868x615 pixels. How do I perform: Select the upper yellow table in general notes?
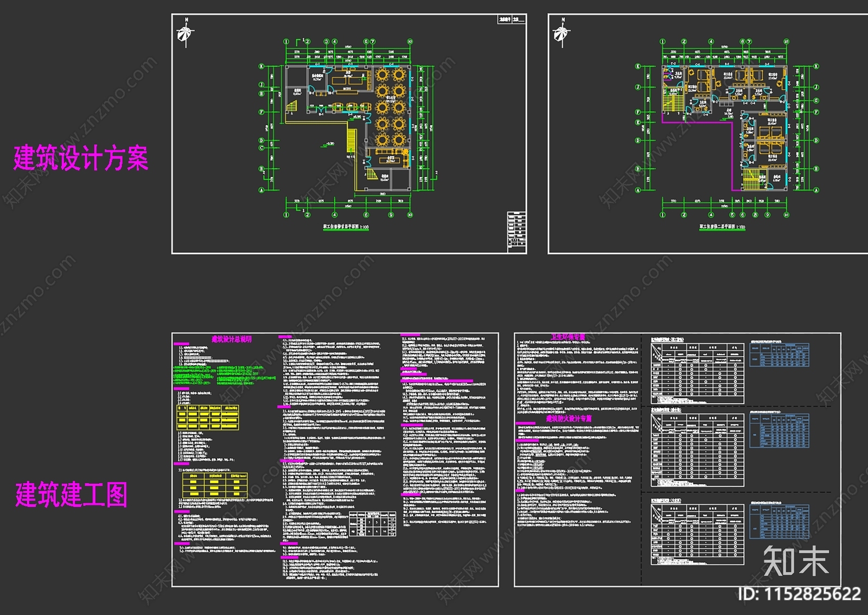(208, 417)
